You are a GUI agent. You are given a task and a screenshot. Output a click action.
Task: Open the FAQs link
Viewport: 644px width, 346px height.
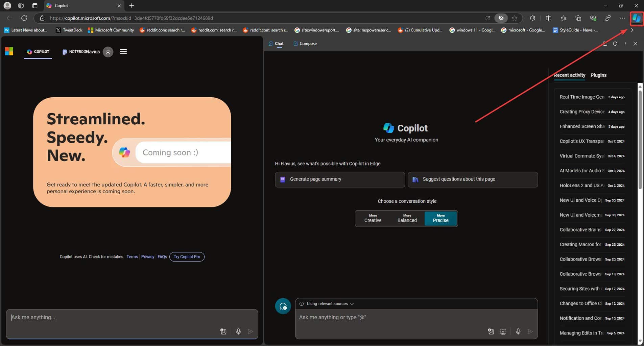pos(162,257)
